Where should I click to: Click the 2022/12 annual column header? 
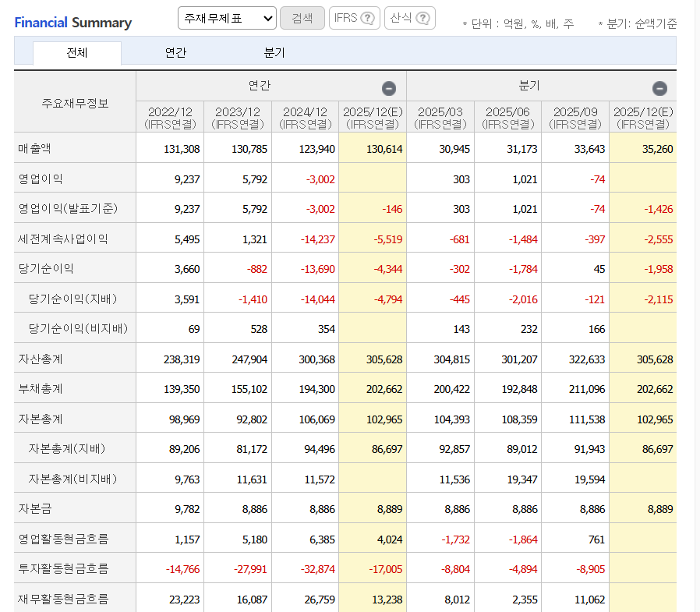(170, 118)
